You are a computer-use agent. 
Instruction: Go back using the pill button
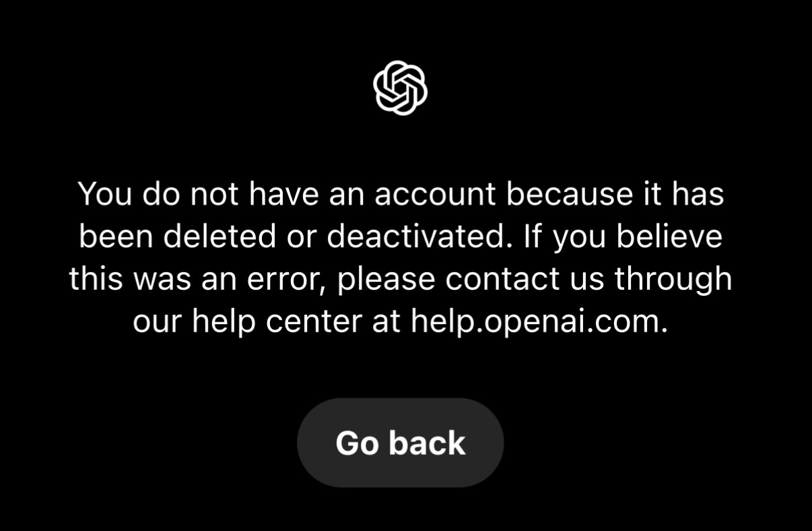(401, 443)
